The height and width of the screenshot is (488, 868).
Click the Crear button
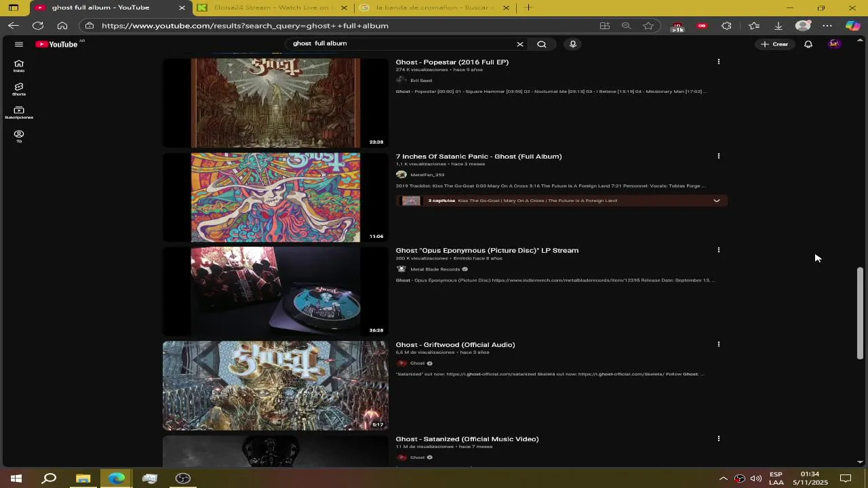point(774,44)
